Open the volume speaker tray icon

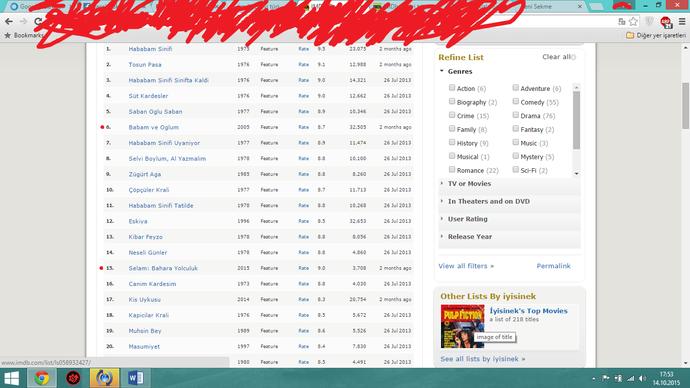[642, 378]
